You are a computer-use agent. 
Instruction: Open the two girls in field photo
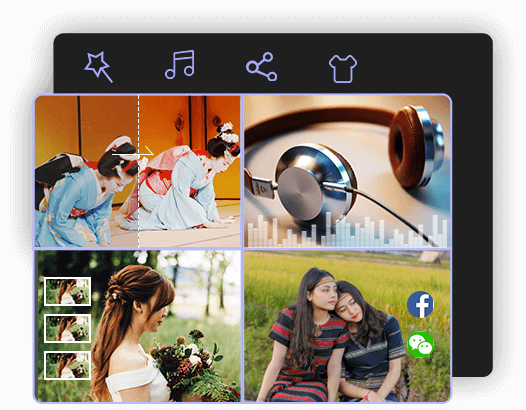(x=347, y=325)
